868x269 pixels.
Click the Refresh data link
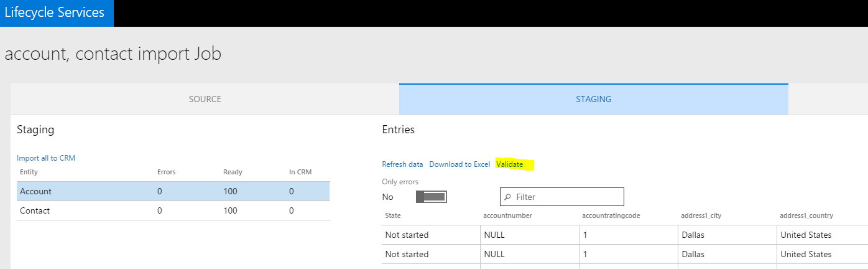pyautogui.click(x=402, y=164)
